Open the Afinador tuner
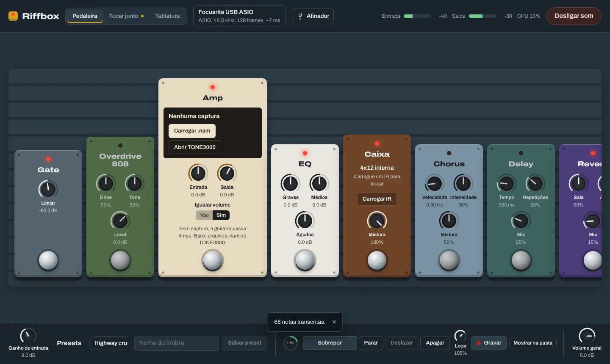The width and height of the screenshot is (610, 364). click(x=313, y=16)
